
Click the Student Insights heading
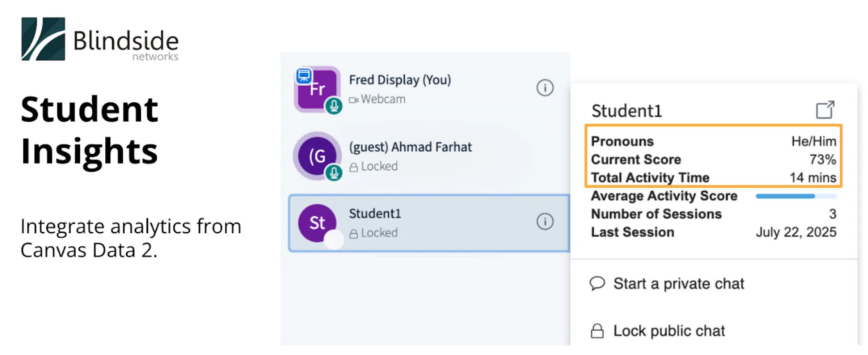pos(90,130)
